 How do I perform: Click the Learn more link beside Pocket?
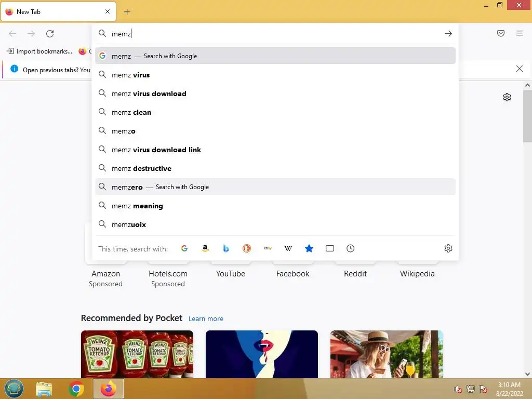point(206,319)
